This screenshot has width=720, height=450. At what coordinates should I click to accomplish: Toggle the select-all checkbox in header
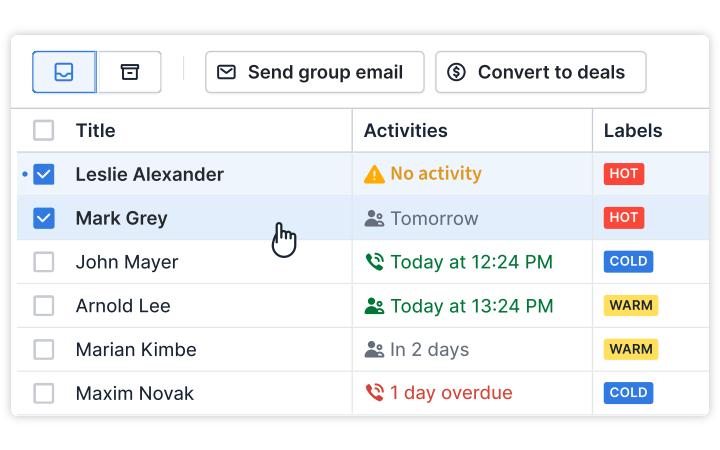[44, 130]
